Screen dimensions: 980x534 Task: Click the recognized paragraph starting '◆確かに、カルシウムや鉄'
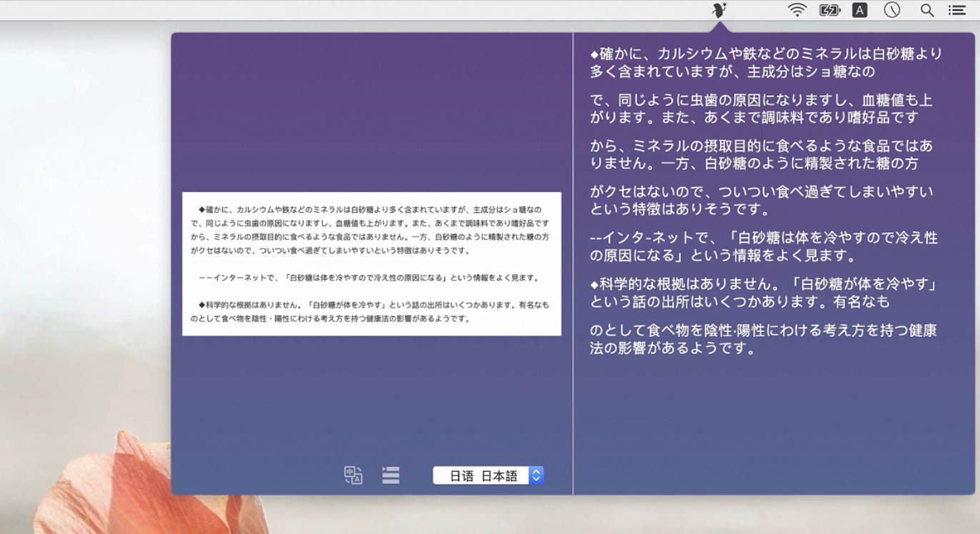pyautogui.click(x=766, y=63)
